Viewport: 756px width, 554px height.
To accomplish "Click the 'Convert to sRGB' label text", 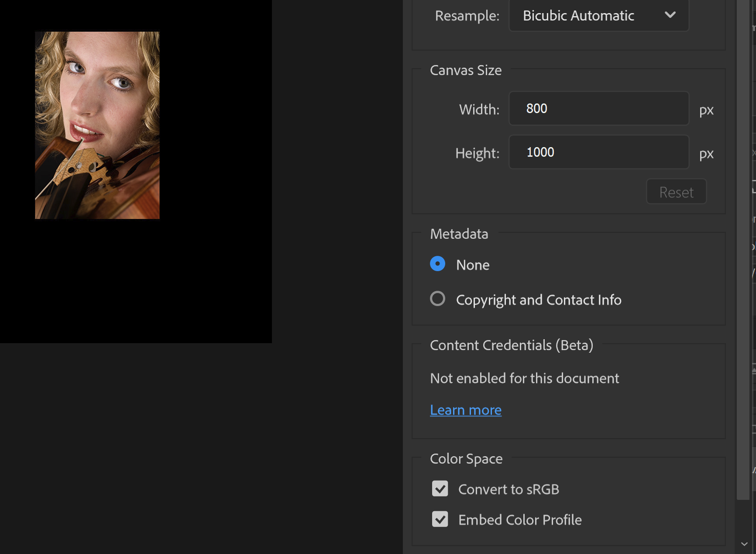I will (509, 489).
